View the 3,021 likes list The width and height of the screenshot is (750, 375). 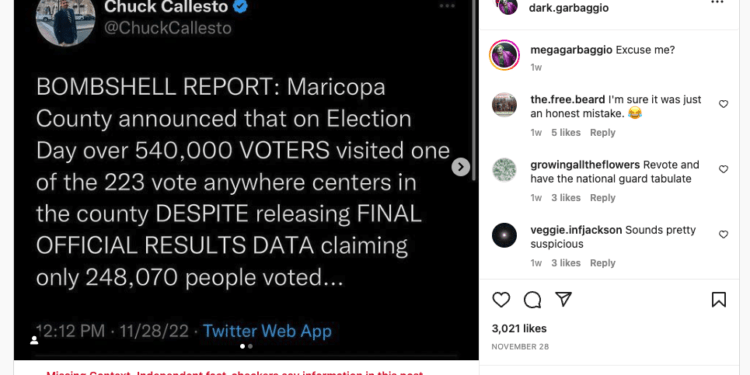point(519,329)
